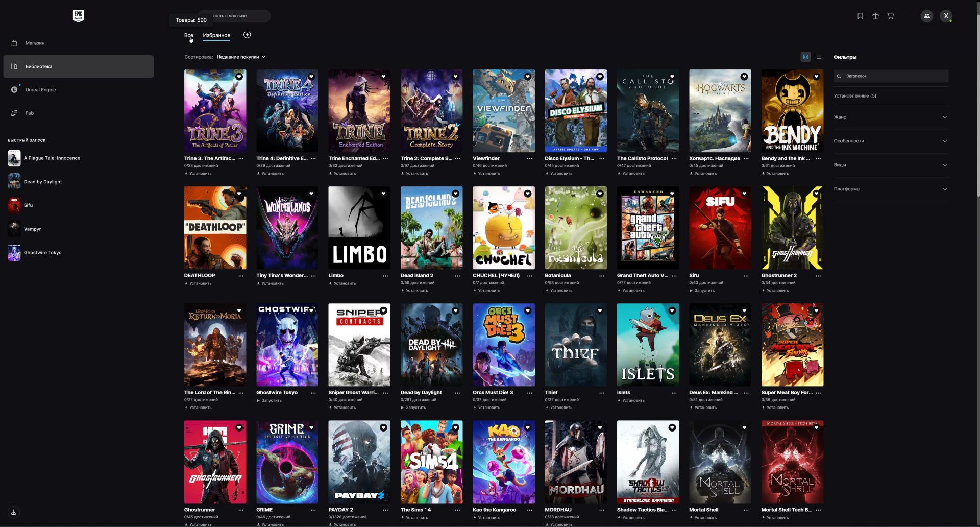Toggle the favorite heart on Limbo
This screenshot has height=527, width=980.
(x=383, y=194)
